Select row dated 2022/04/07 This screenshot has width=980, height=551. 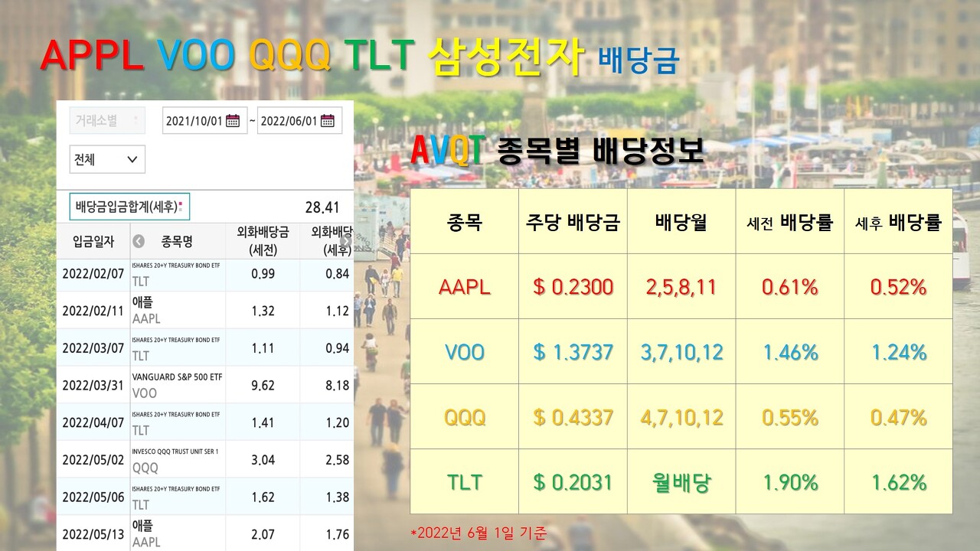[205, 422]
